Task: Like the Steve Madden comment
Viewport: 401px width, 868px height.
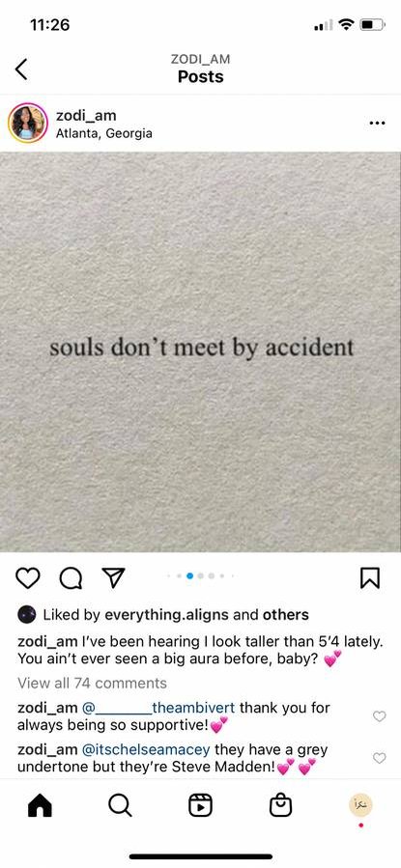Action: click(x=379, y=758)
